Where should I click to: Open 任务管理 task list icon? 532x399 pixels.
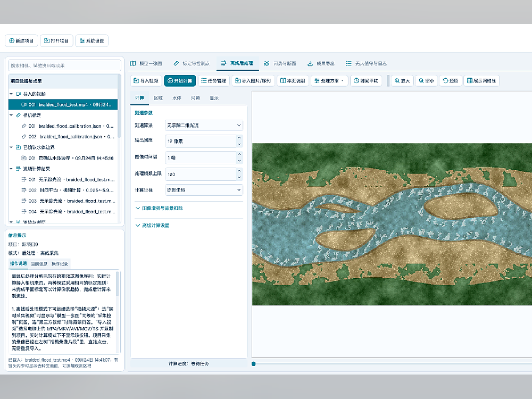(214, 81)
